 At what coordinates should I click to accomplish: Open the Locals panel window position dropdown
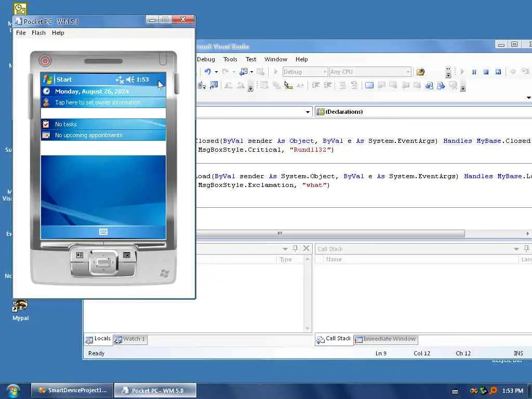285,249
